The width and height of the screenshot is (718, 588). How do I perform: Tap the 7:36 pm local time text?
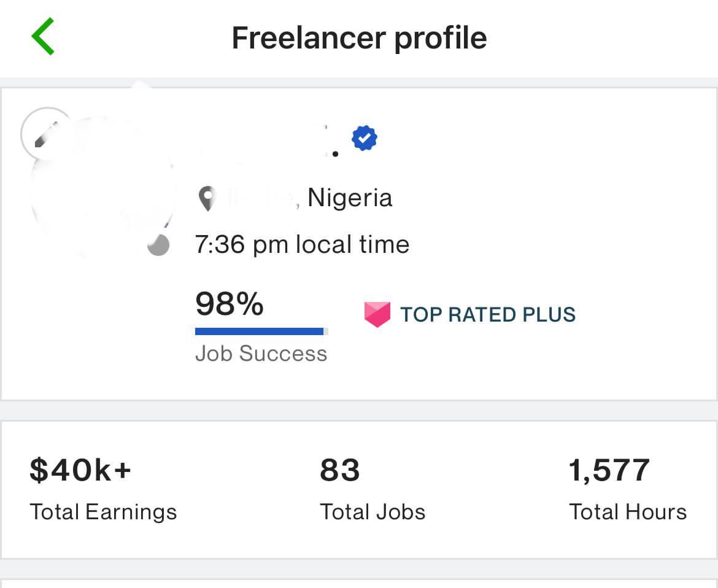pos(302,244)
